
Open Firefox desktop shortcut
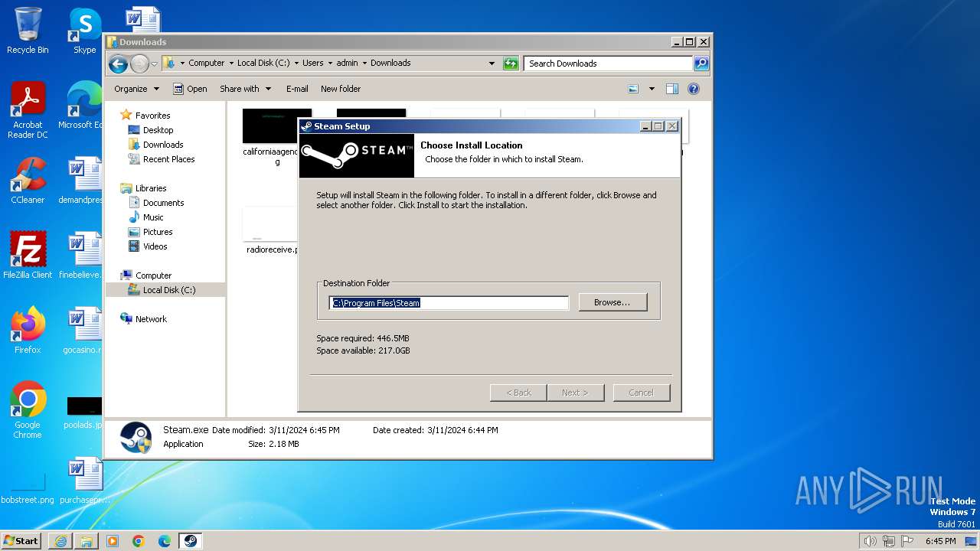pyautogui.click(x=28, y=331)
